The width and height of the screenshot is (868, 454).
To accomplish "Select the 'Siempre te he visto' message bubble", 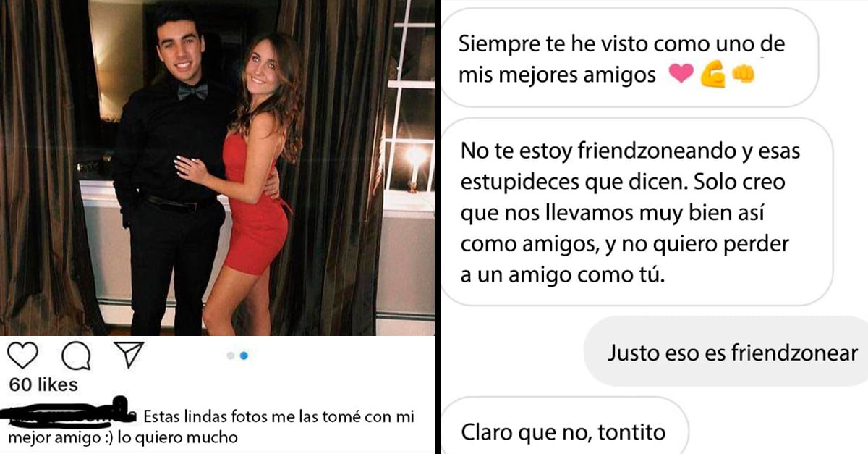I will click(x=628, y=58).
